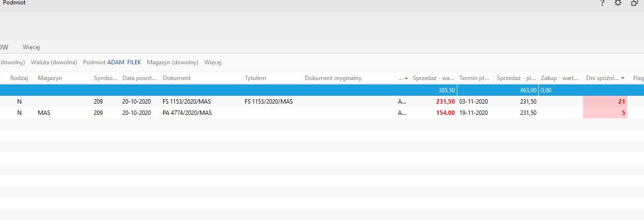
Task: Open settings via the gear icon
Action: pyautogui.click(x=618, y=3)
